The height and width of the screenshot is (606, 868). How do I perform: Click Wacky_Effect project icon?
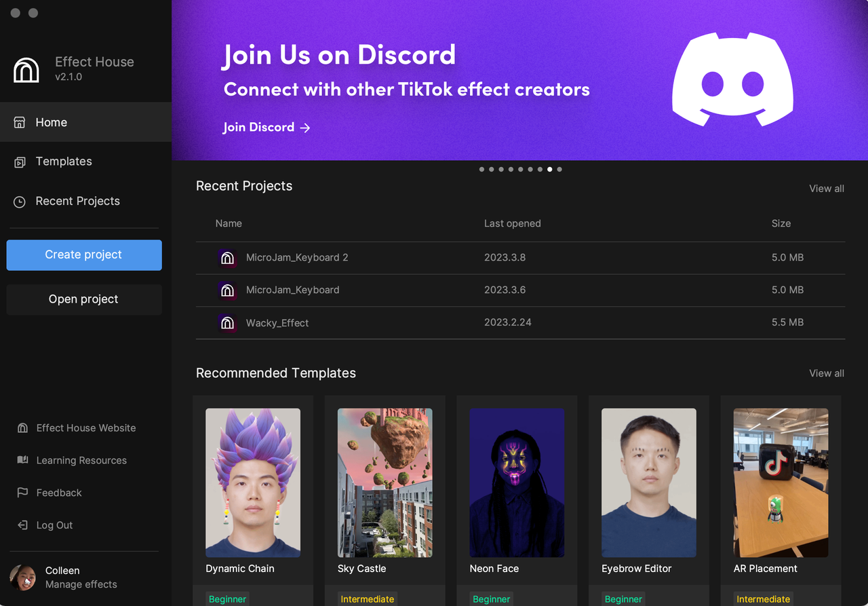[227, 322]
